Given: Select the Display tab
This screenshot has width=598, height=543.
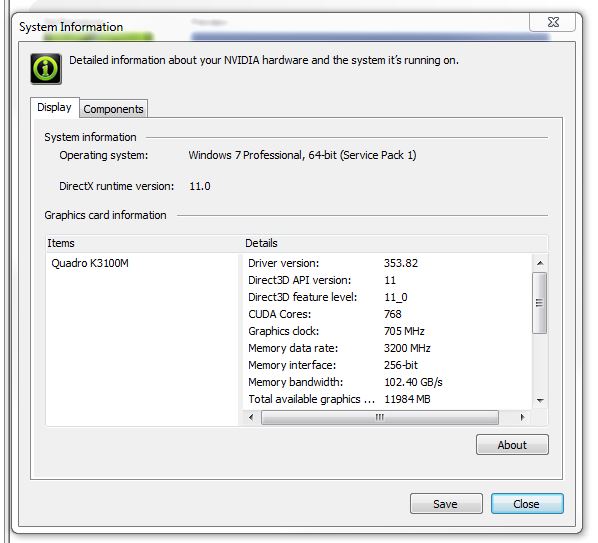Looking at the screenshot, I should (x=55, y=107).
